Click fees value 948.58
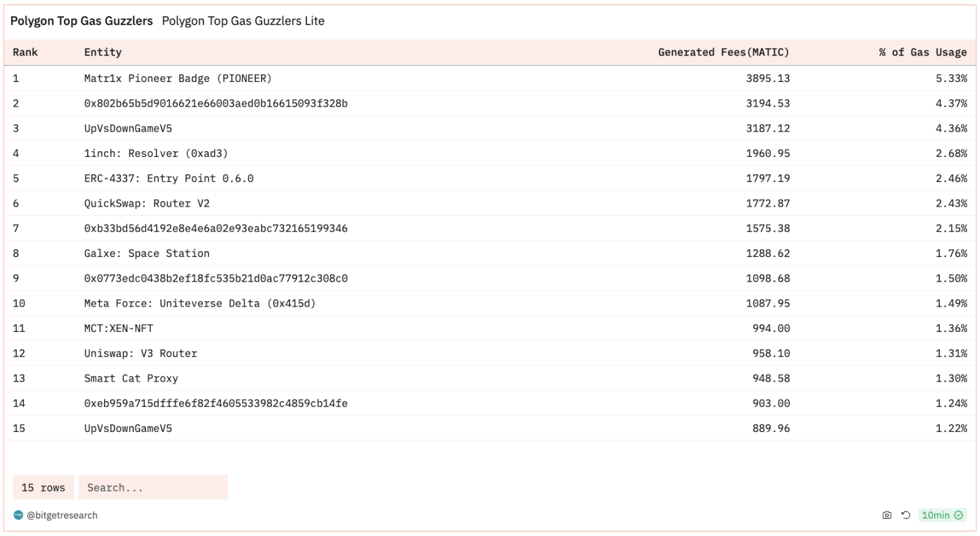Screen dimensions: 980x536 771,378
